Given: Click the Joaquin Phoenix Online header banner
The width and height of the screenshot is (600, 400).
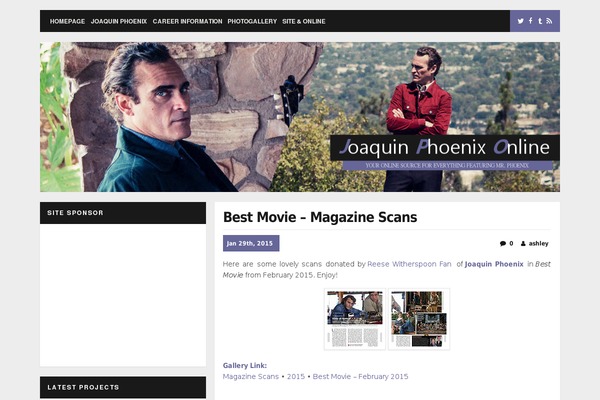Looking at the screenshot, I should [300, 117].
